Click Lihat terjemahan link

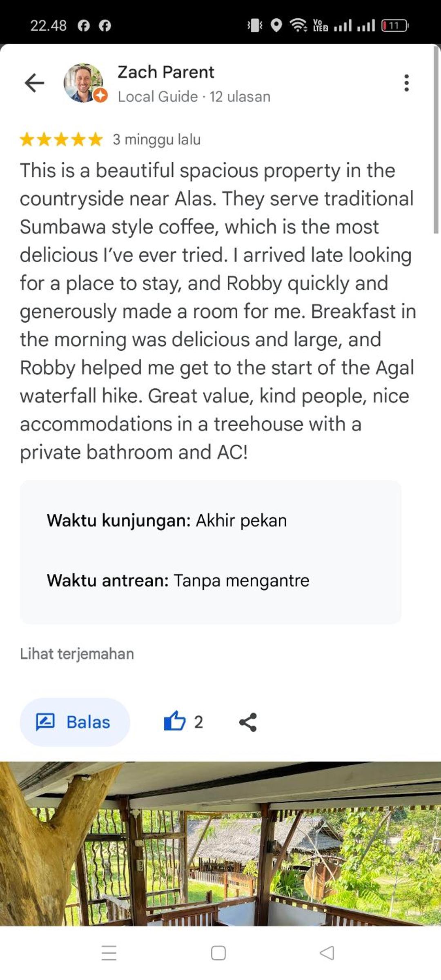pyautogui.click(x=77, y=654)
